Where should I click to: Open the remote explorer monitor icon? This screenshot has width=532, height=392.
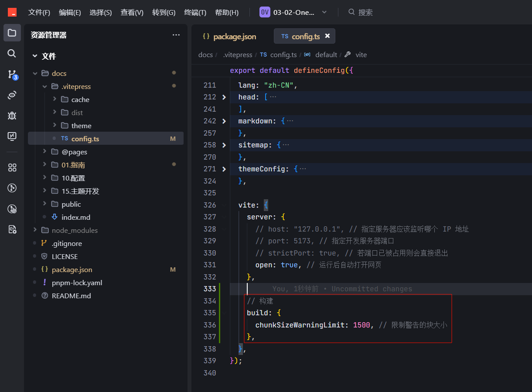point(12,136)
